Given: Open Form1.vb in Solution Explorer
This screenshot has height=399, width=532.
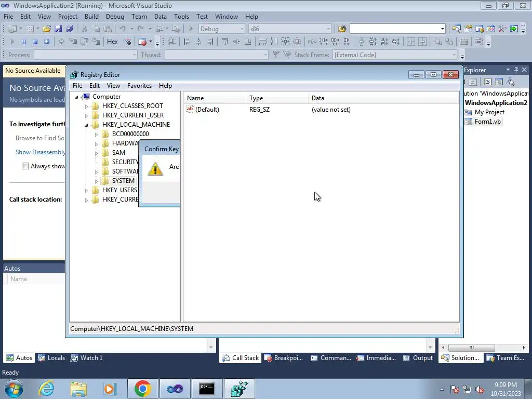Looking at the screenshot, I should 487,122.
